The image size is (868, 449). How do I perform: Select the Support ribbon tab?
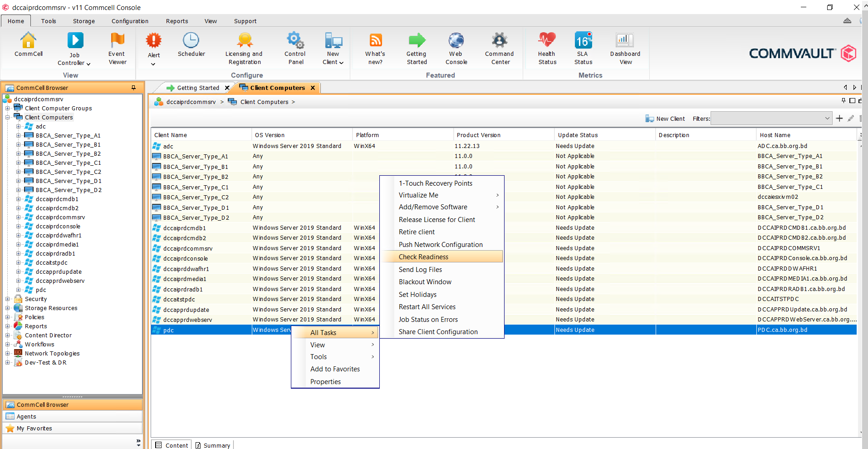point(245,21)
